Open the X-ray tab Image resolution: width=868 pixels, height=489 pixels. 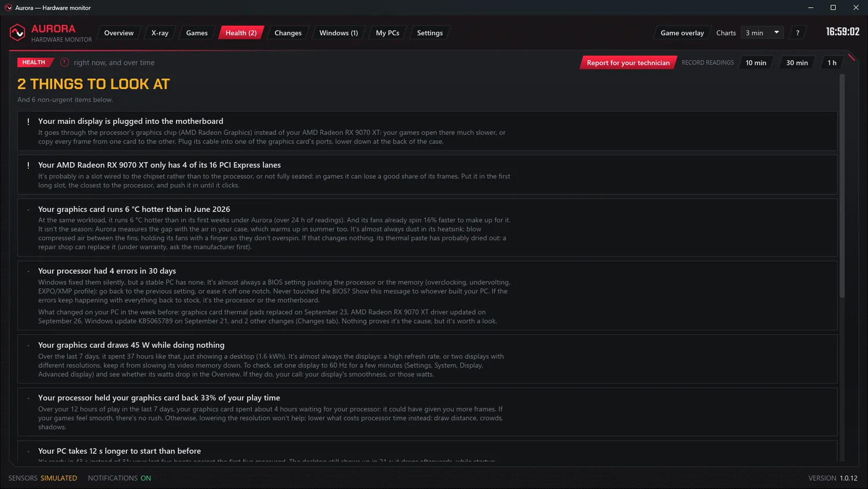tap(160, 33)
